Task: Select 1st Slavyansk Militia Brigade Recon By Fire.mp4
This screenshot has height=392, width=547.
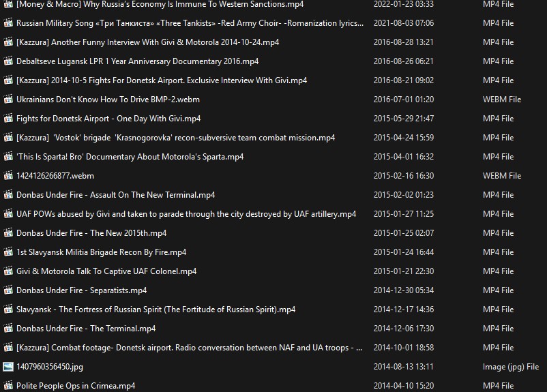Action: point(102,252)
